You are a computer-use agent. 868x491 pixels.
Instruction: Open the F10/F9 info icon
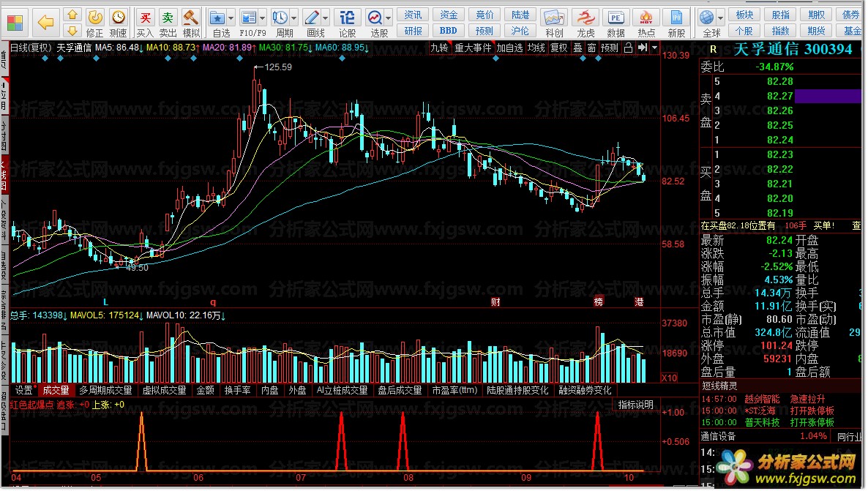click(249, 18)
